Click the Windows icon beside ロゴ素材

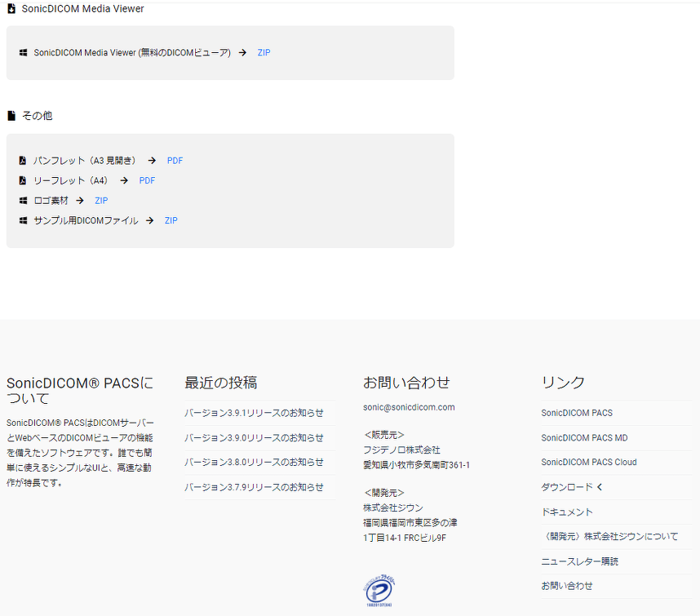tap(24, 201)
